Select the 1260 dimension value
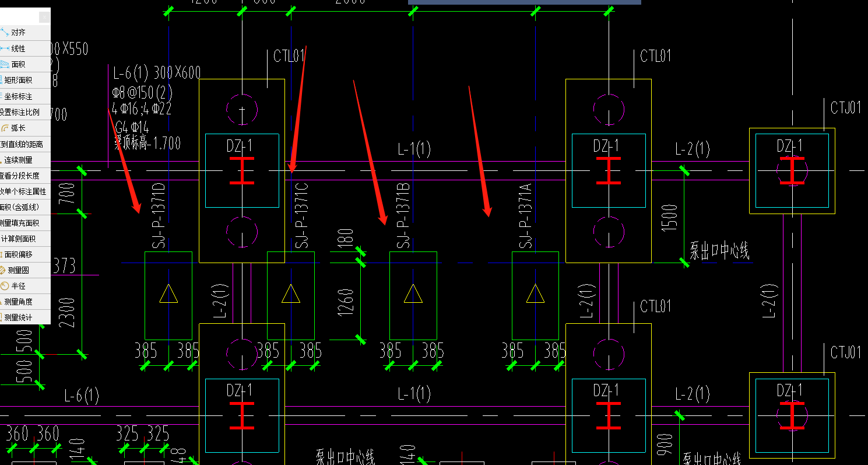 [346, 302]
